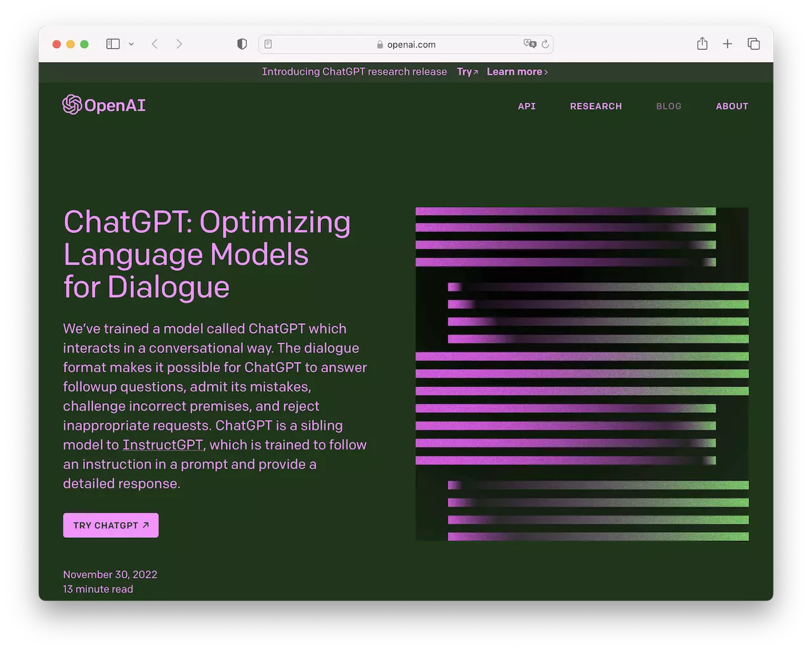Click the November 30, 2022 date text

[110, 575]
